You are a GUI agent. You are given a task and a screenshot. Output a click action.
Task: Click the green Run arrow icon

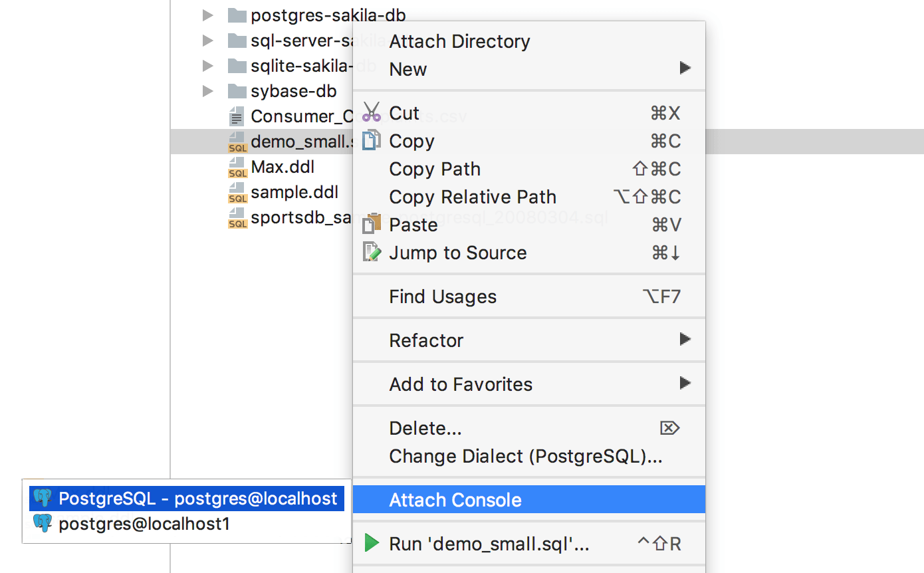click(x=372, y=544)
